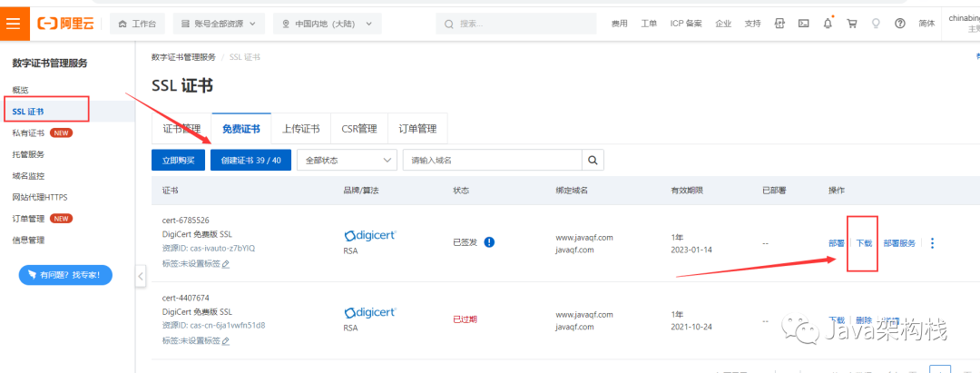This screenshot has width=980, height=373.
Task: Open more actions menu for cert-6785526
Action: point(933,243)
